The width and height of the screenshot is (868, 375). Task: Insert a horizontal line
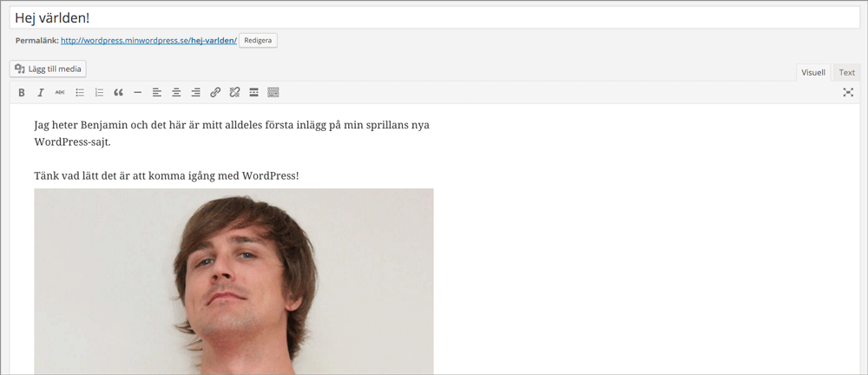[137, 93]
